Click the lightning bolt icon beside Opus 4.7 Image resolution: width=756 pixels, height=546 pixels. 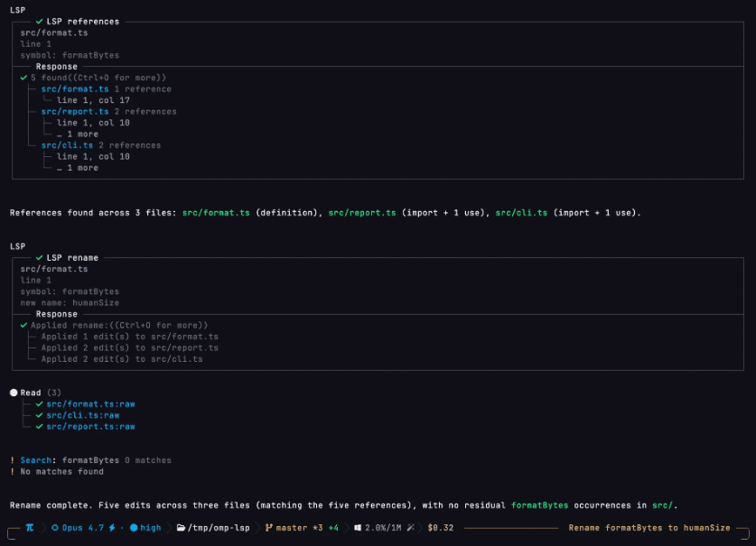112,528
